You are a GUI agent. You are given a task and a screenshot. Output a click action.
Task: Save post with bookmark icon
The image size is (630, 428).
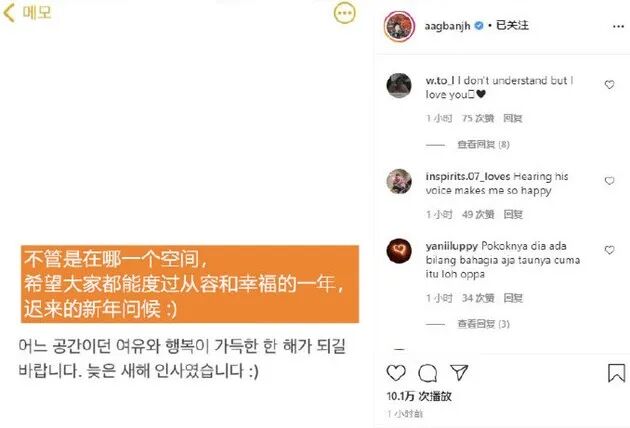(x=616, y=373)
